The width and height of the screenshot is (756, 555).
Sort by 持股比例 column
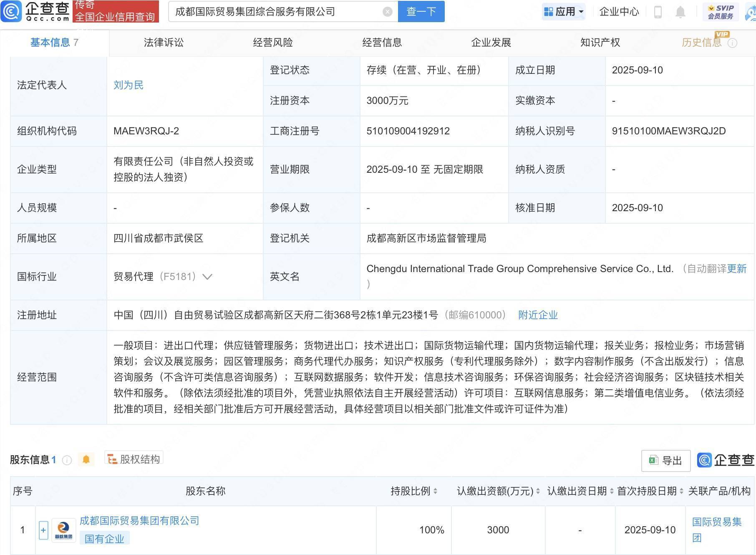point(435,491)
